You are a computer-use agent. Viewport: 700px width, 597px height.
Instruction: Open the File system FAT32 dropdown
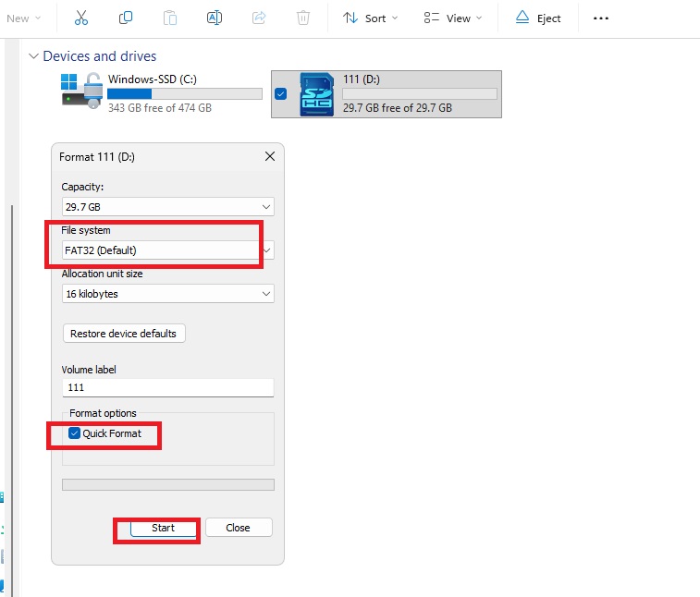click(167, 250)
